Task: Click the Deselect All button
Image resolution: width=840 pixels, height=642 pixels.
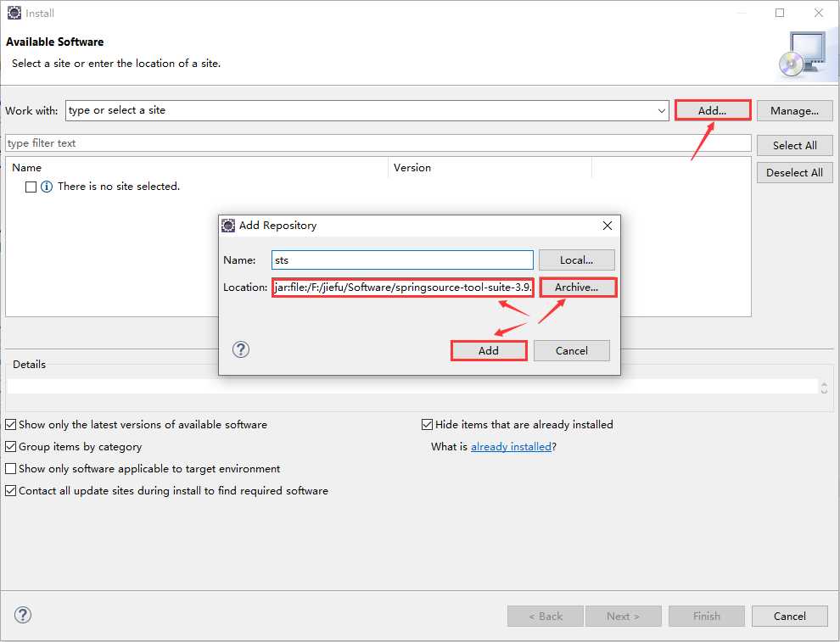Action: click(x=794, y=172)
